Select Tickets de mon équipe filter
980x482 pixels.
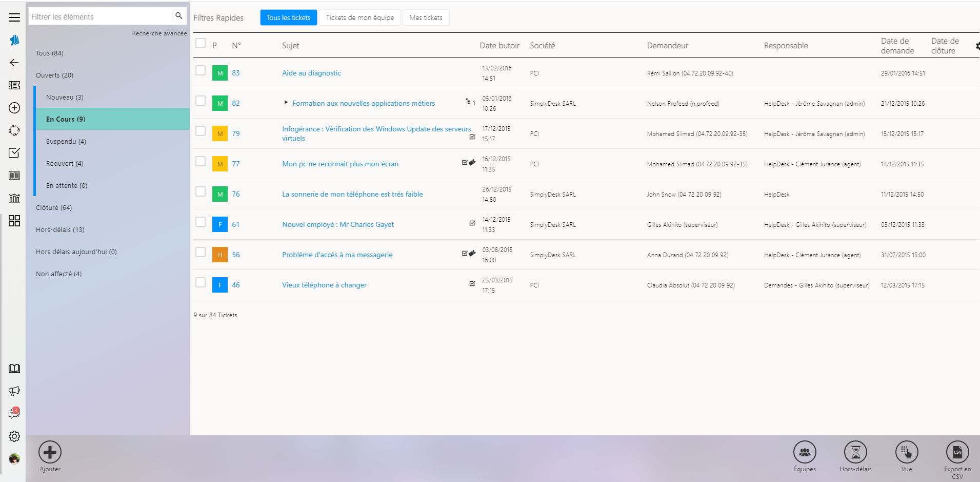[360, 17]
